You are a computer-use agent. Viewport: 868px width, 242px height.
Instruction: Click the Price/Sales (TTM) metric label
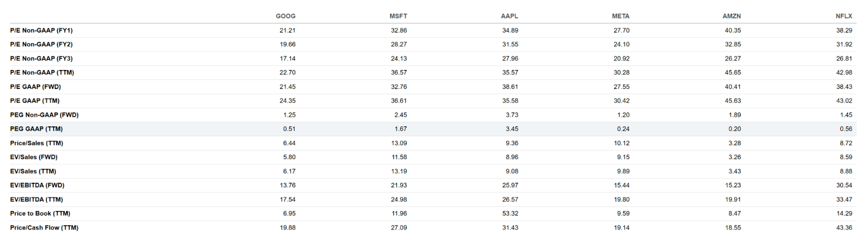(x=36, y=143)
